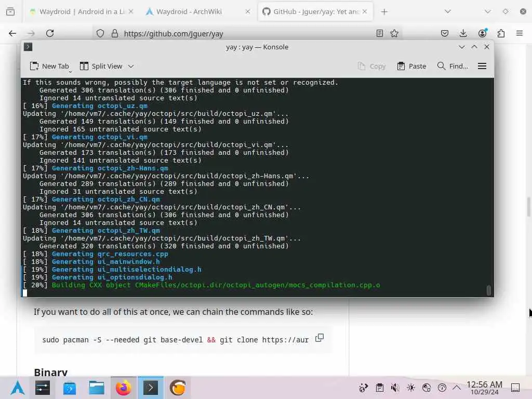Switch to Konsole in the taskbar
Viewport: 532px width, 399px height.
pyautogui.click(x=150, y=388)
